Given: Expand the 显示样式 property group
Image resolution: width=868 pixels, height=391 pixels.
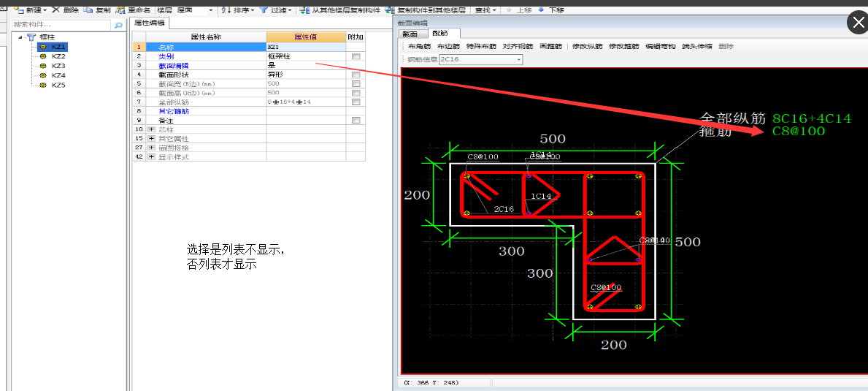Looking at the screenshot, I should (152, 157).
